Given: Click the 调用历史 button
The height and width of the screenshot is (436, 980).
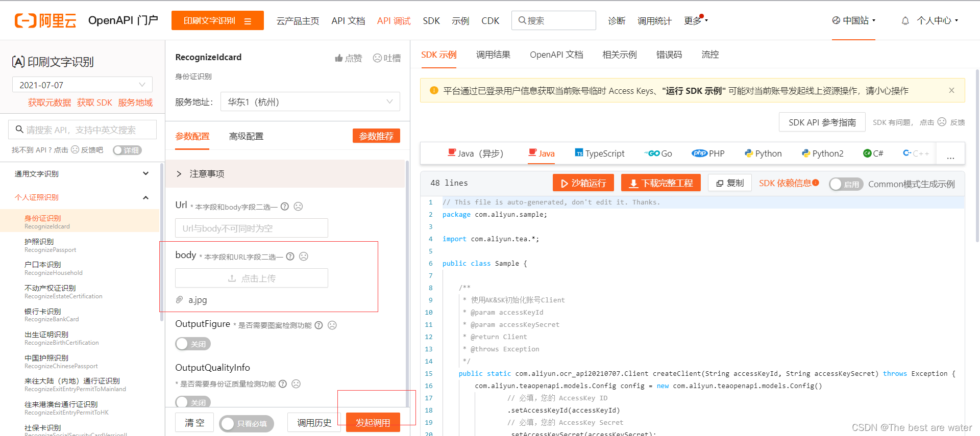Looking at the screenshot, I should 314,423.
